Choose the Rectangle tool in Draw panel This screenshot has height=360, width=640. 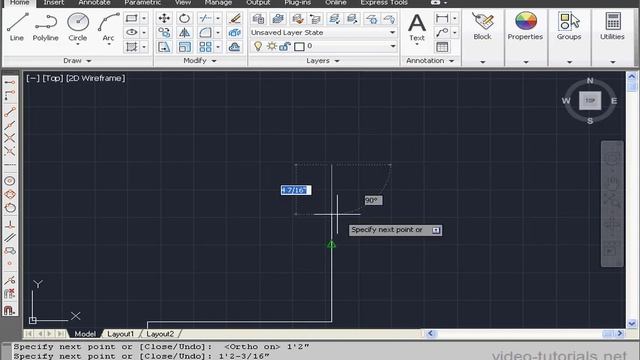pos(131,18)
